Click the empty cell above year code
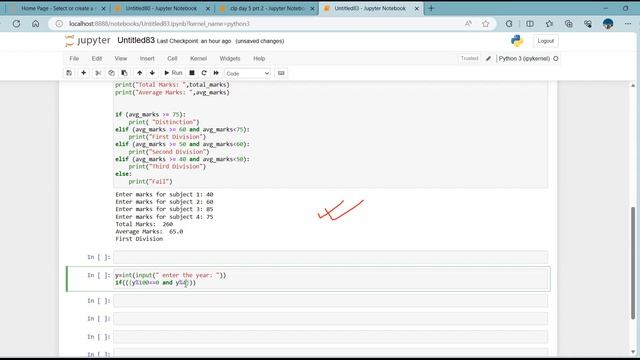The image size is (640, 360). pos(331,257)
